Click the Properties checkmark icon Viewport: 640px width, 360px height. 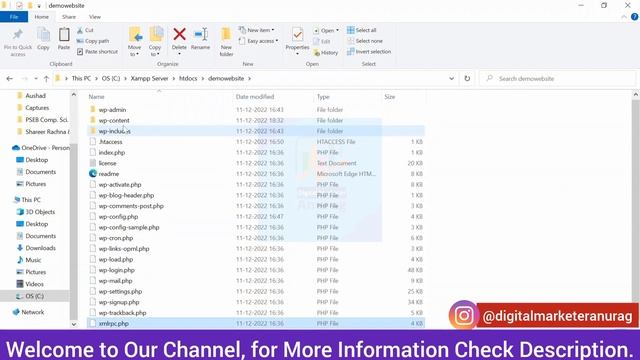pyautogui.click(x=298, y=35)
